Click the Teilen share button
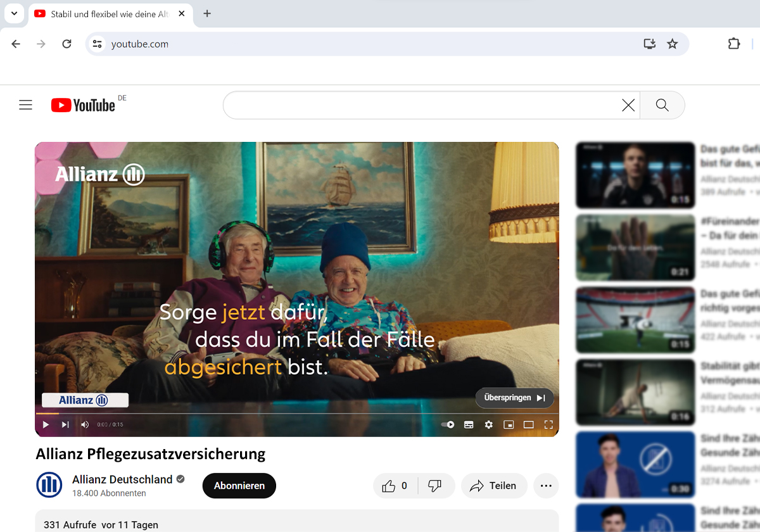This screenshot has width=760, height=532. click(494, 486)
